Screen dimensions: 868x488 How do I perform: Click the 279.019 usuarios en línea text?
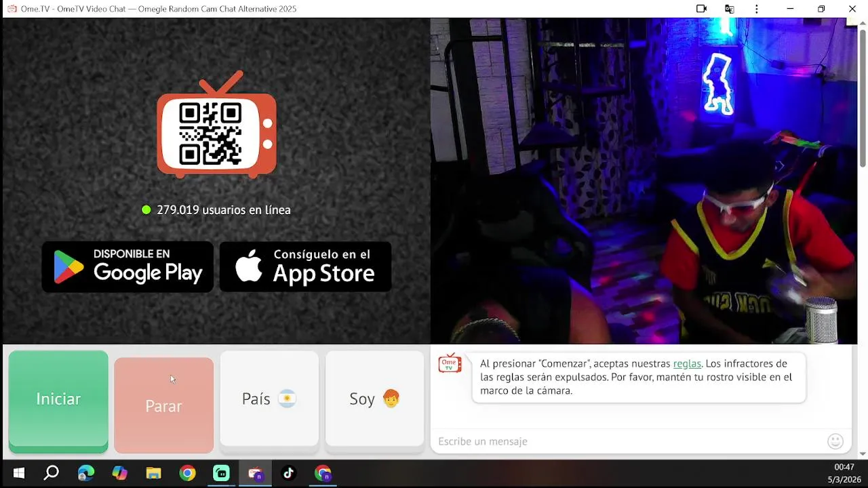(x=224, y=210)
